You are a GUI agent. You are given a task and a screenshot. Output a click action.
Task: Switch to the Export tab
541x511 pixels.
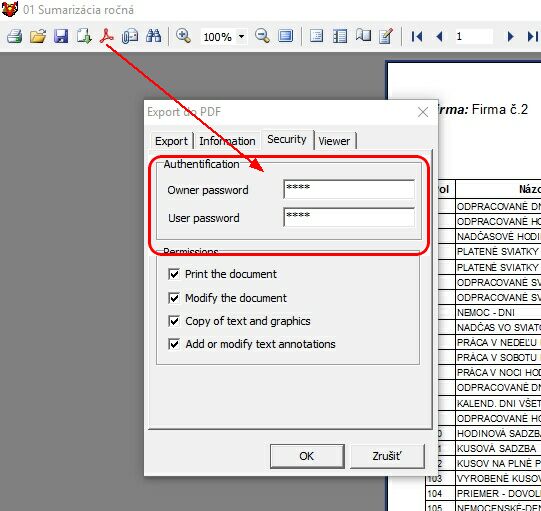click(x=171, y=141)
